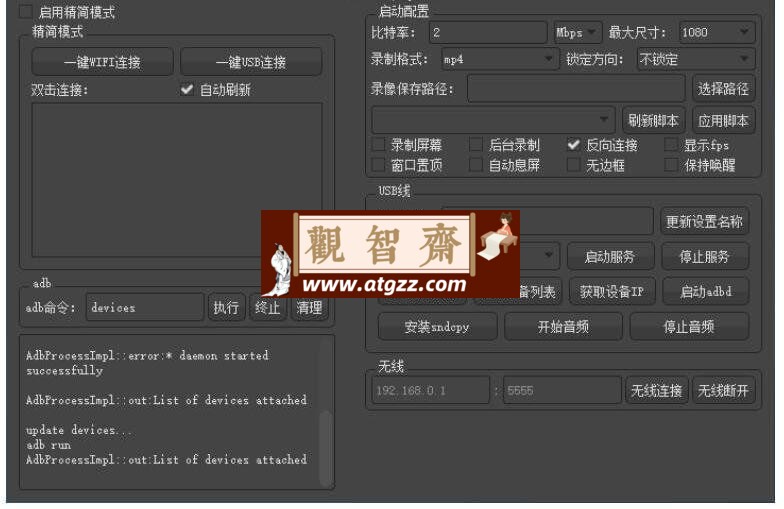Click the 安装sndcpy button
Screen dimensions: 784x509
(437, 327)
